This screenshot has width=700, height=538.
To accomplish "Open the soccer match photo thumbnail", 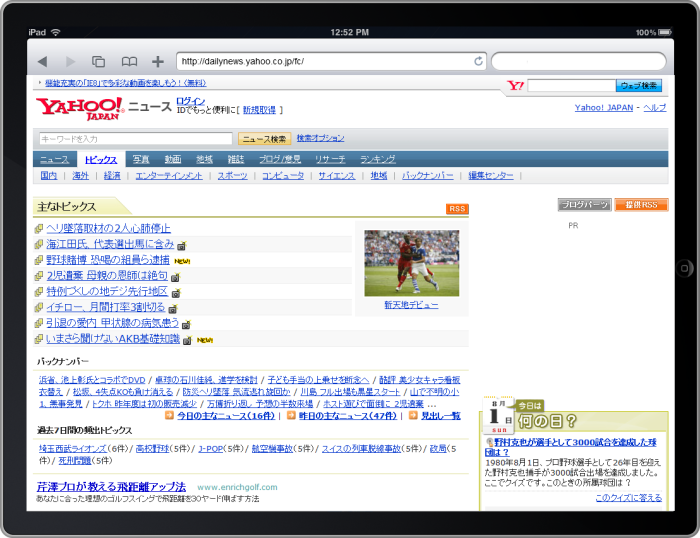I will coord(412,263).
